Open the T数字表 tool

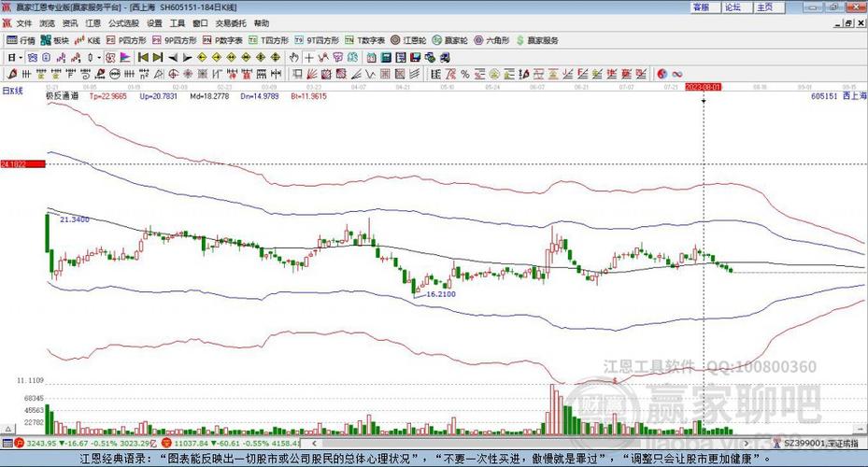click(x=364, y=40)
